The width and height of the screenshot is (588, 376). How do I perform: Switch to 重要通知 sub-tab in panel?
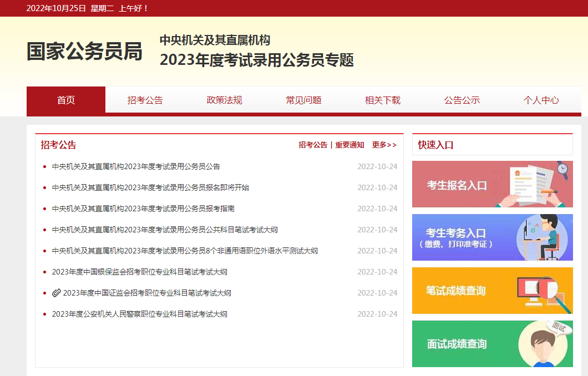pyautogui.click(x=349, y=145)
